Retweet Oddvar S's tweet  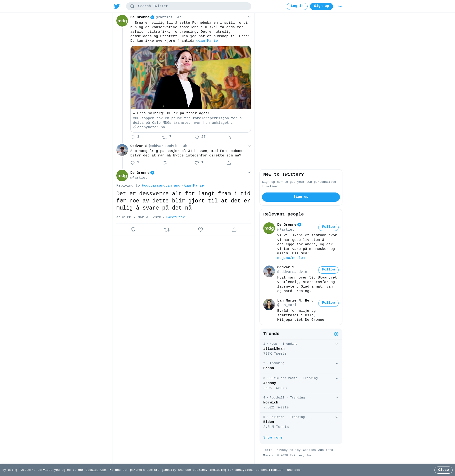point(164,163)
